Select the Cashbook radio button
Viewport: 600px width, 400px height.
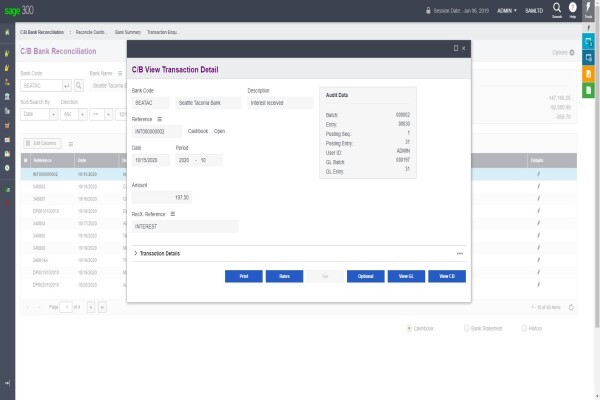click(x=409, y=328)
